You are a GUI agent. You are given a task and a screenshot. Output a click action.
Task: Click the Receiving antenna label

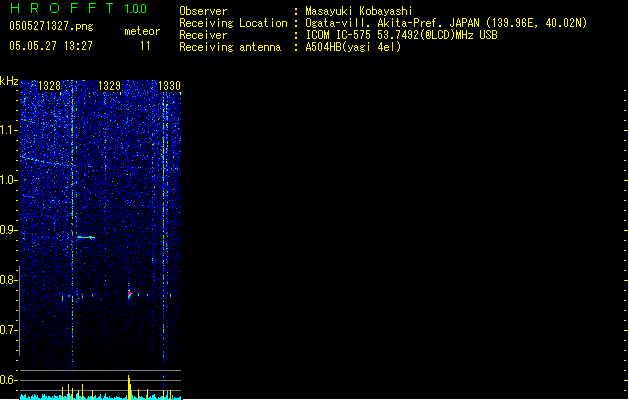(230, 47)
